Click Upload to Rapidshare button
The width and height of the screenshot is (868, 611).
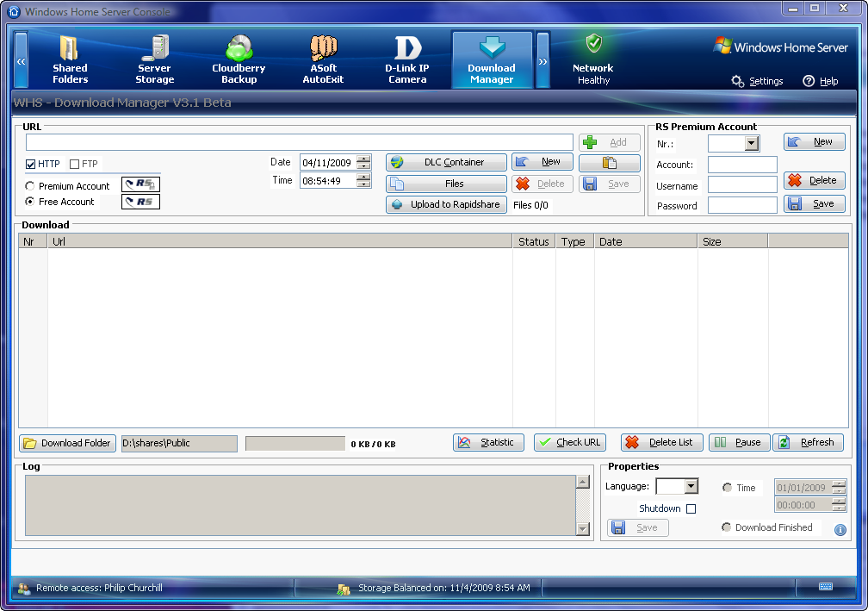tap(446, 204)
